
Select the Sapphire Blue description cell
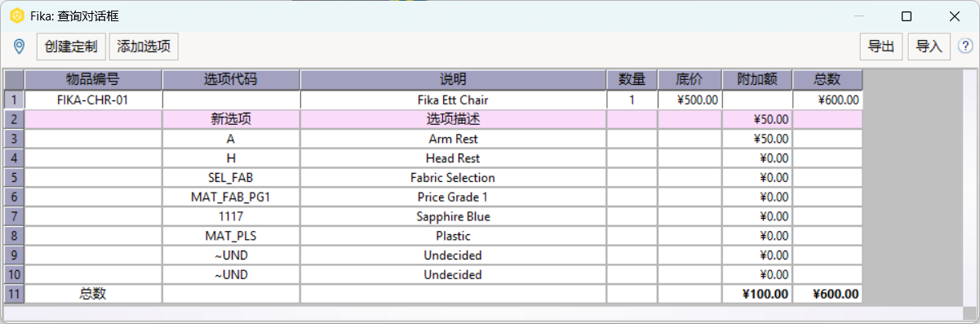pyautogui.click(x=453, y=216)
